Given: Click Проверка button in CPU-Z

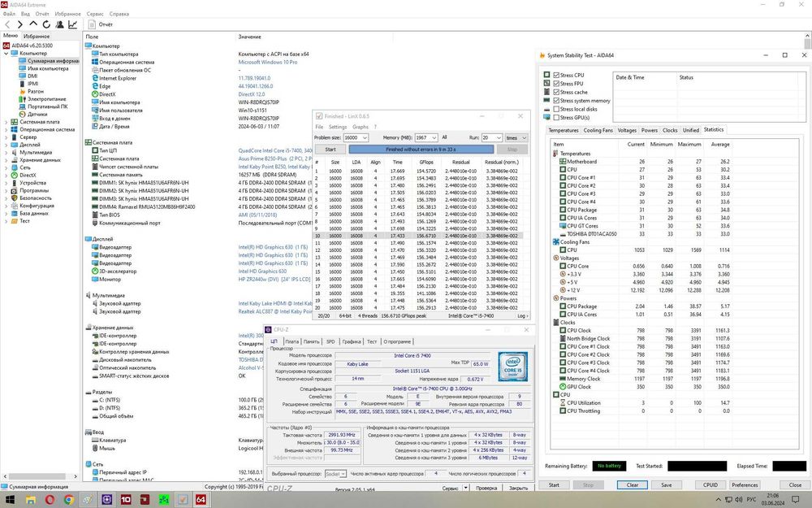Looking at the screenshot, I should click(x=486, y=488).
